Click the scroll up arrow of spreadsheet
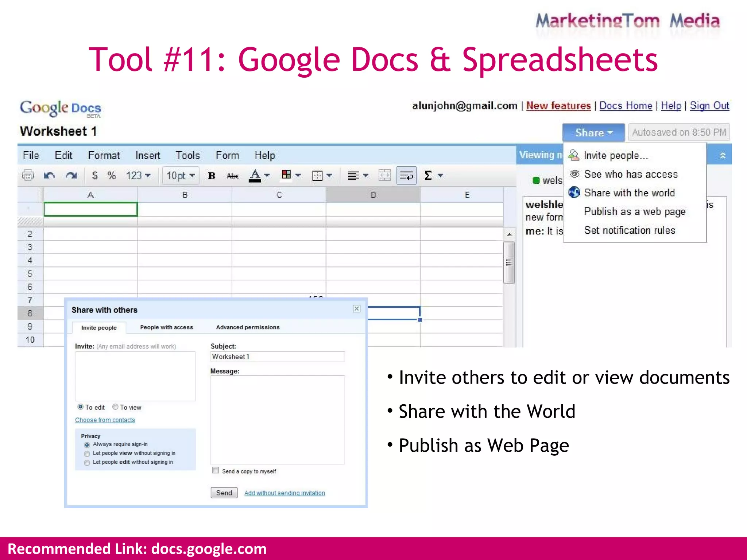This screenshot has height=560, width=747. pyautogui.click(x=509, y=234)
